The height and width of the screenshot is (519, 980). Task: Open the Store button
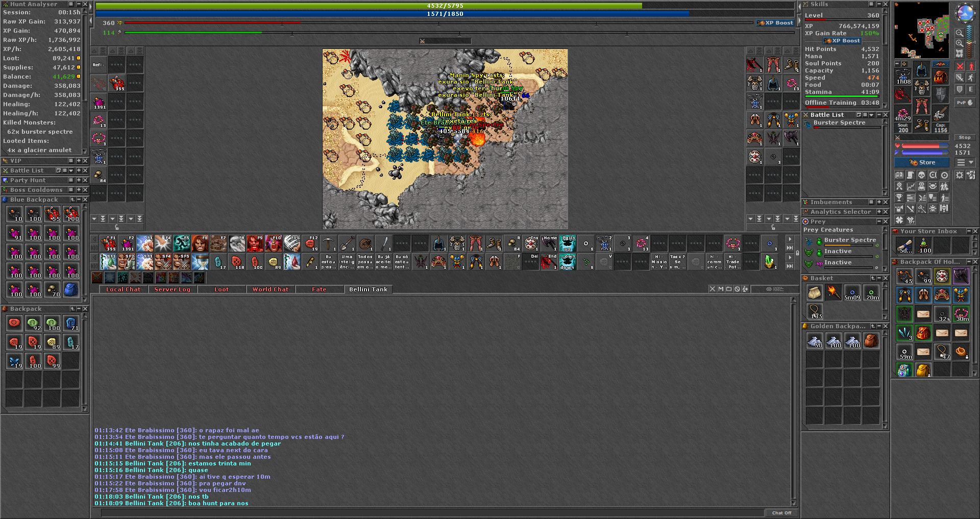(x=922, y=162)
